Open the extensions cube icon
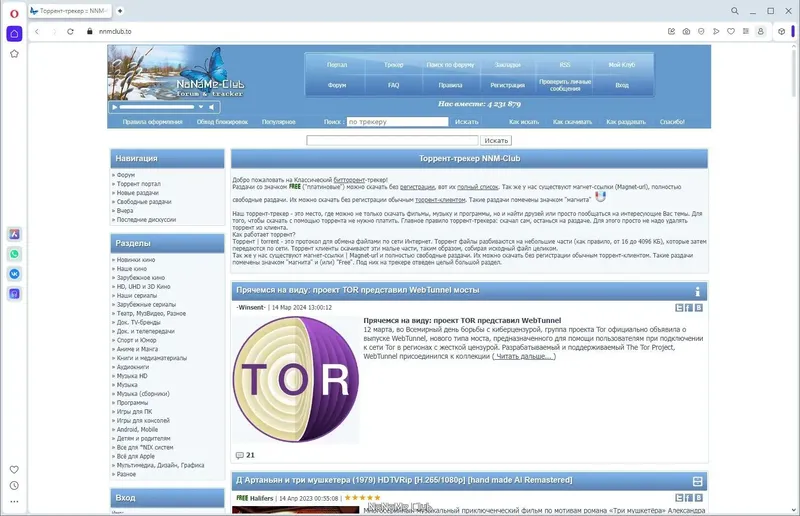The image size is (800, 516). pyautogui.click(x=781, y=31)
